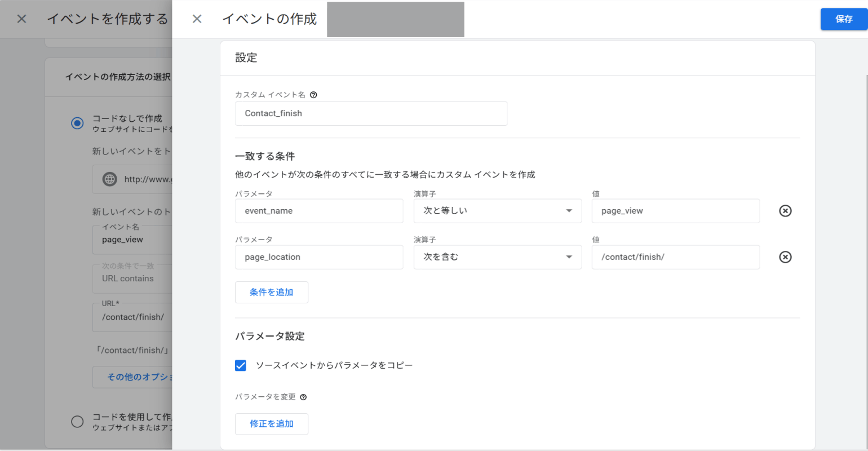Close the イベントの作成 dialog
Screen dimensions: 868x451
197,19
